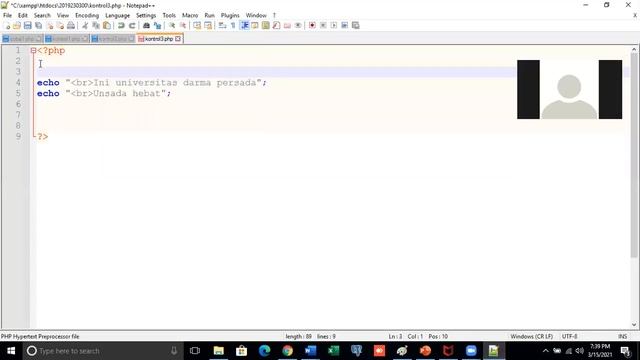
Task: Click the closing ?> tag on line 9
Action: 42,136
